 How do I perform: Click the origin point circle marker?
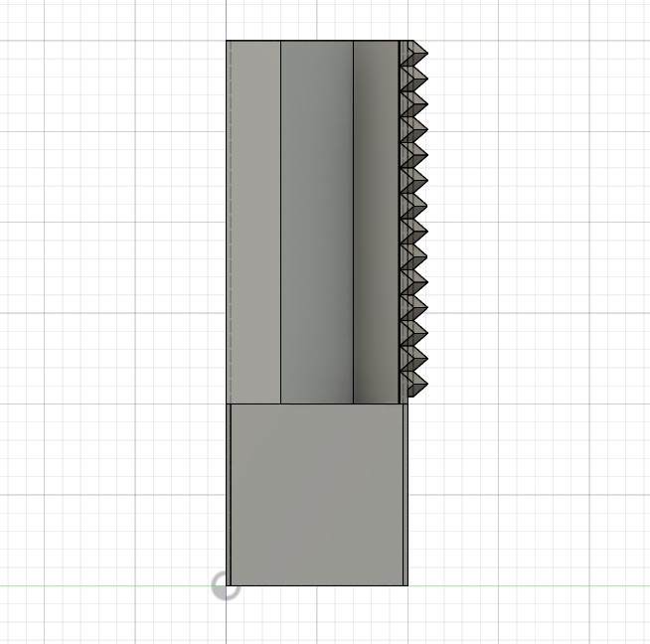coord(226,585)
